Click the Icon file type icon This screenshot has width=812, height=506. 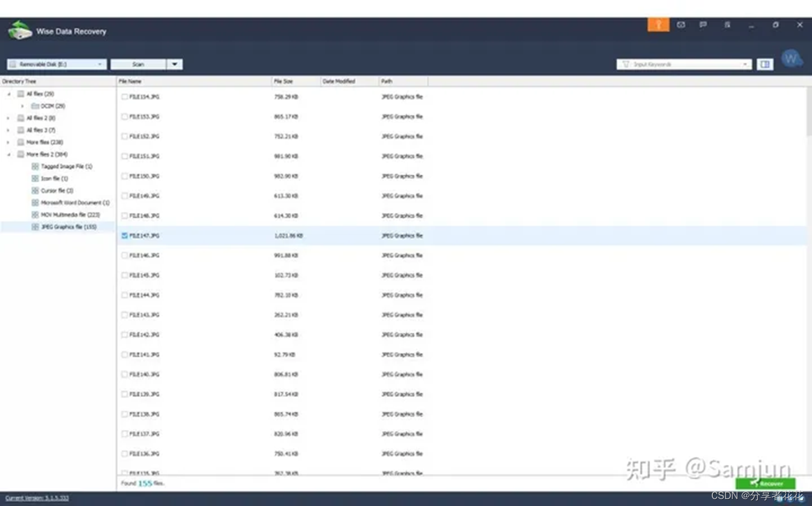pos(35,178)
